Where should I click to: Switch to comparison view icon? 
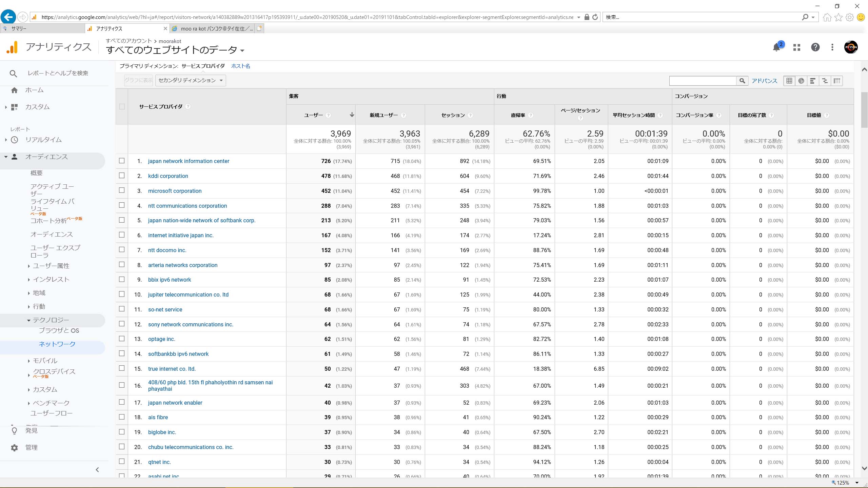(825, 81)
